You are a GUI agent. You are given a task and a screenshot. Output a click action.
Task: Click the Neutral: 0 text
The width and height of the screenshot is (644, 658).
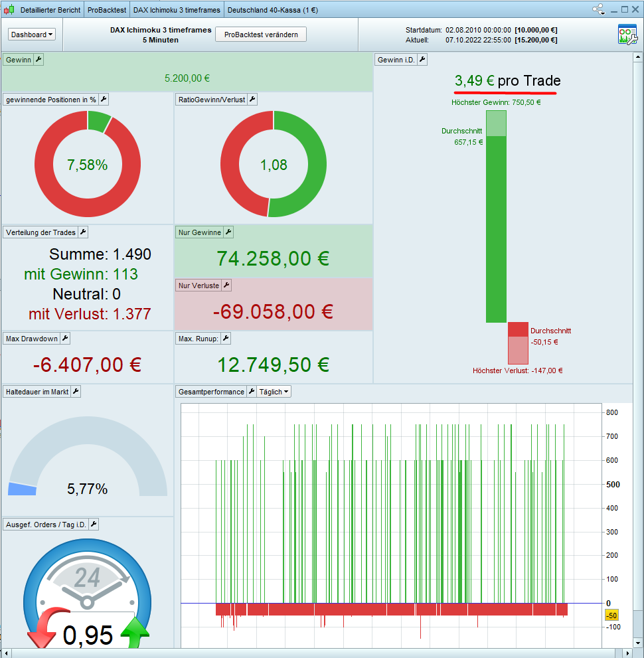[x=87, y=294]
